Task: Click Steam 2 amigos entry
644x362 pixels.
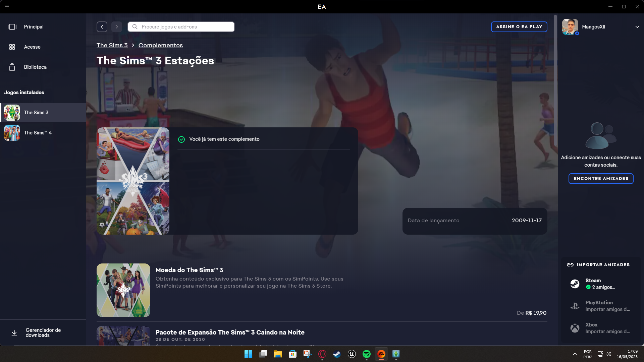Action: [x=601, y=284]
